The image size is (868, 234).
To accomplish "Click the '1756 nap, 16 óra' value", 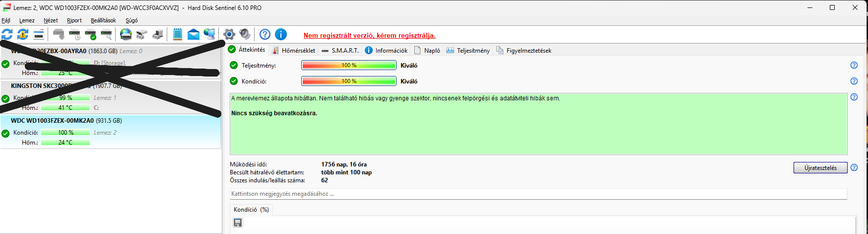I will click(x=344, y=164).
